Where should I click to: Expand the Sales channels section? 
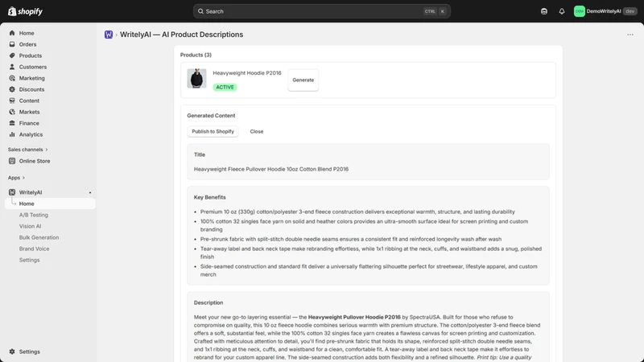click(27, 150)
